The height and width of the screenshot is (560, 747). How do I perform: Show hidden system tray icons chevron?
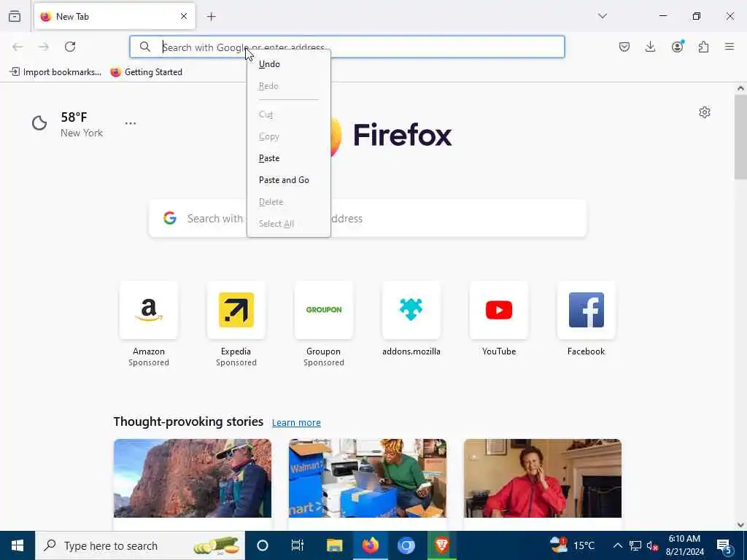617,545
